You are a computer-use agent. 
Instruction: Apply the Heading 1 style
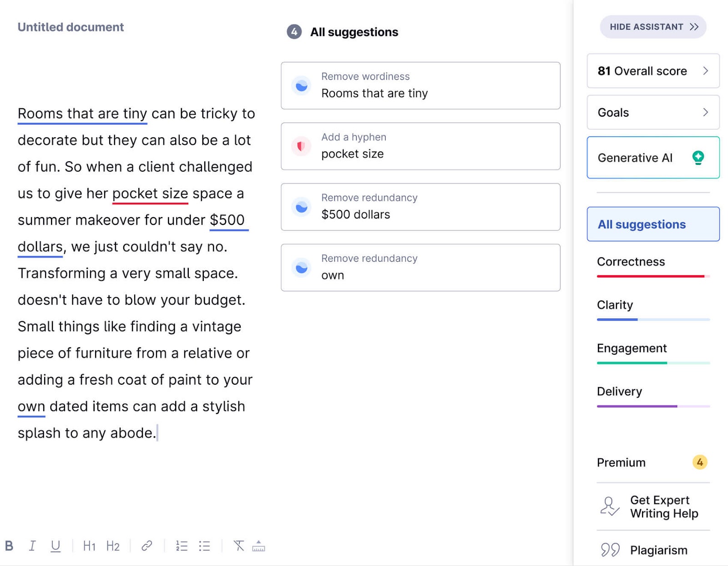[x=89, y=546]
